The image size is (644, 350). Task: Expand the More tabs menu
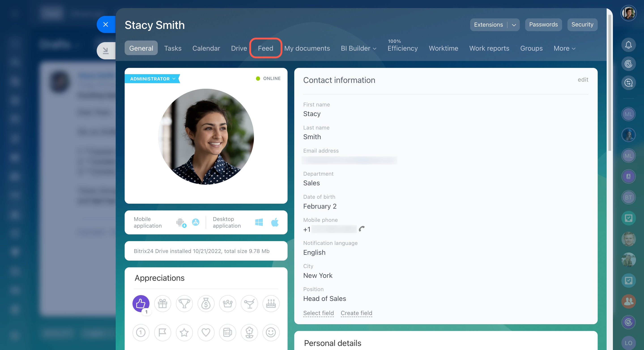pyautogui.click(x=565, y=48)
